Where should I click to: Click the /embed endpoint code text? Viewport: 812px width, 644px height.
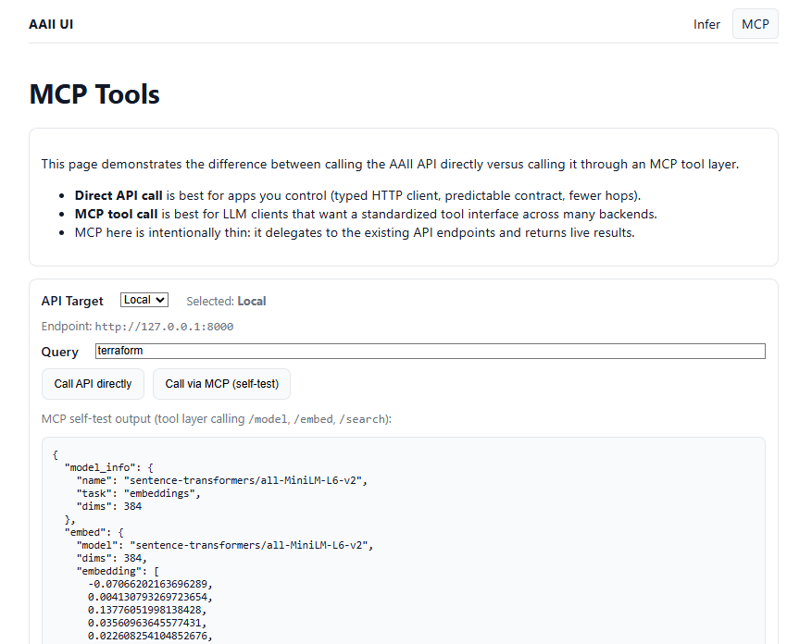click(x=313, y=419)
